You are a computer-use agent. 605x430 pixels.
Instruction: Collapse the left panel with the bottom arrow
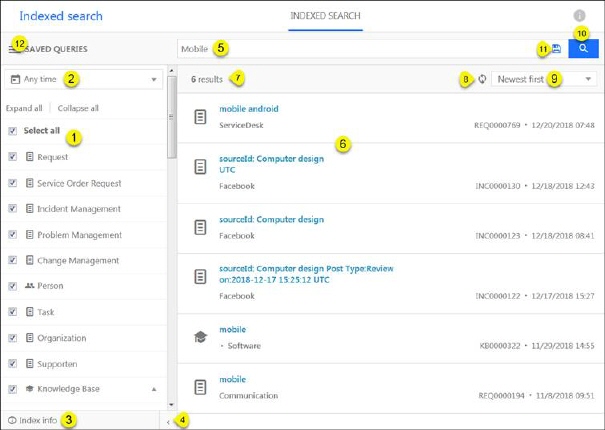(166, 422)
